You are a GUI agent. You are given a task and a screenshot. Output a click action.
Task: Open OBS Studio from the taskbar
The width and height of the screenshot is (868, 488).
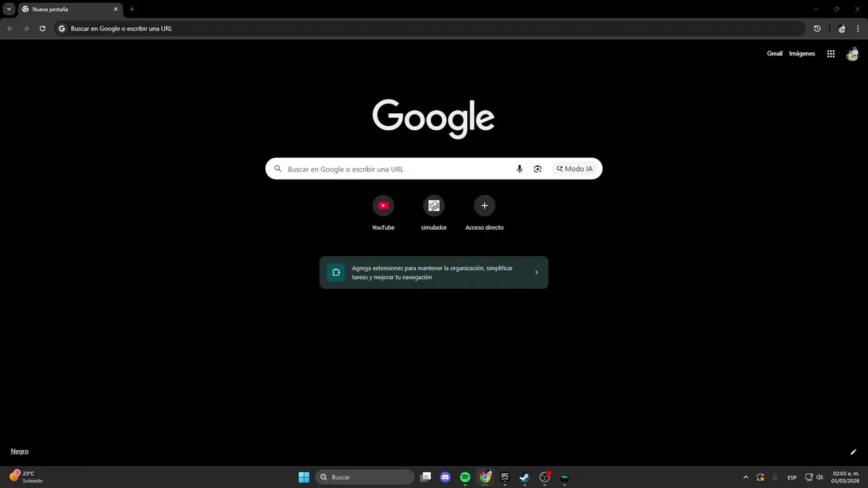(x=545, y=477)
